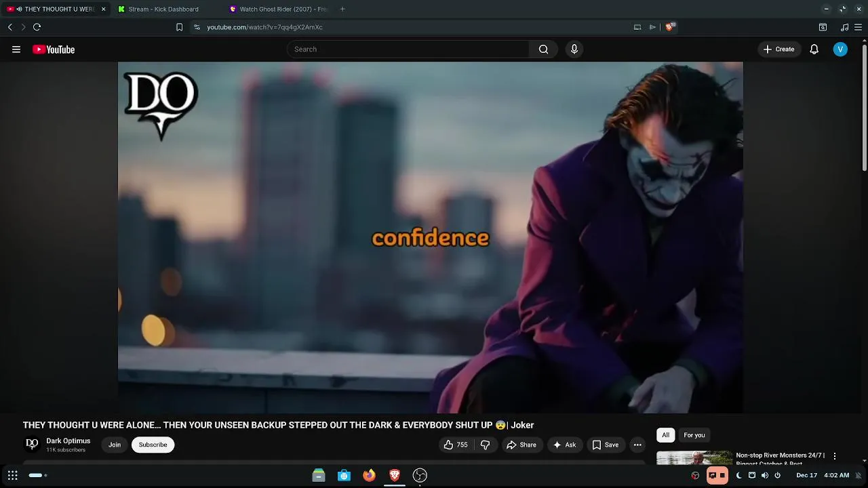Launch Files from the dock
Viewport: 868px width, 488px height.
point(319,475)
